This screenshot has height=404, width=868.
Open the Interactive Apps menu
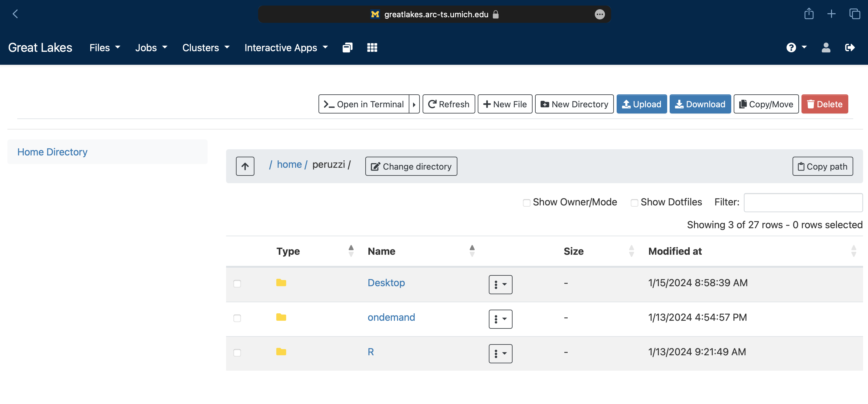286,47
